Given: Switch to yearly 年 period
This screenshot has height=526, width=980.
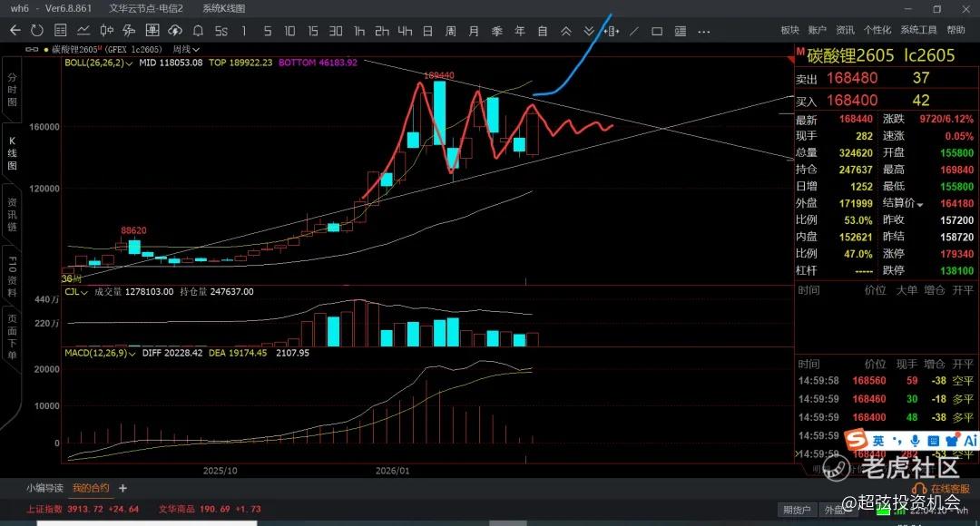Looking at the screenshot, I should (x=520, y=31).
